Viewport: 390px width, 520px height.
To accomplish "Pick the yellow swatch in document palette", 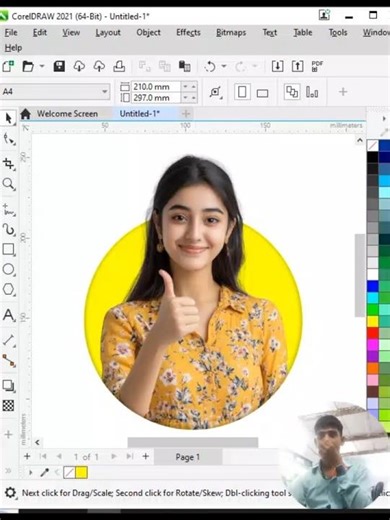I will [82, 472].
